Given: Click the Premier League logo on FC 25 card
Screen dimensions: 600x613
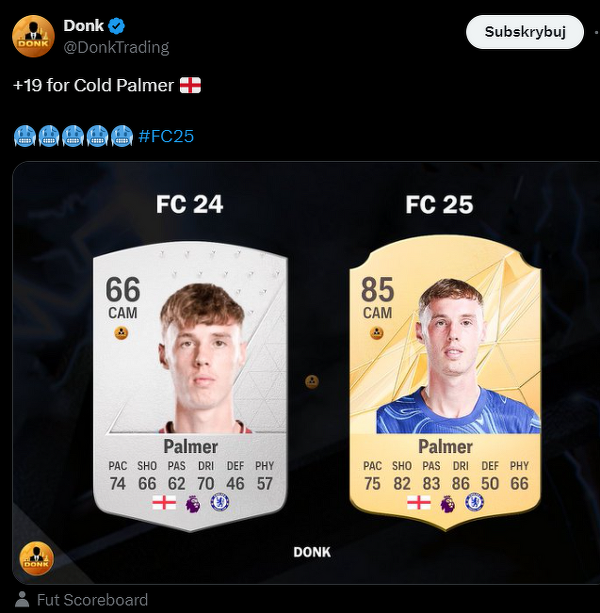Looking at the screenshot, I should (x=447, y=503).
